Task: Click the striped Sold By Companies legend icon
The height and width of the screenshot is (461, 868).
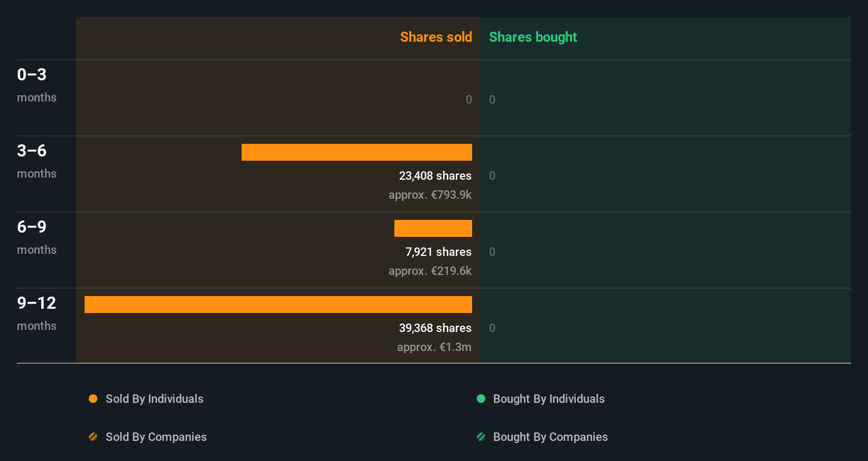Action: tap(93, 437)
